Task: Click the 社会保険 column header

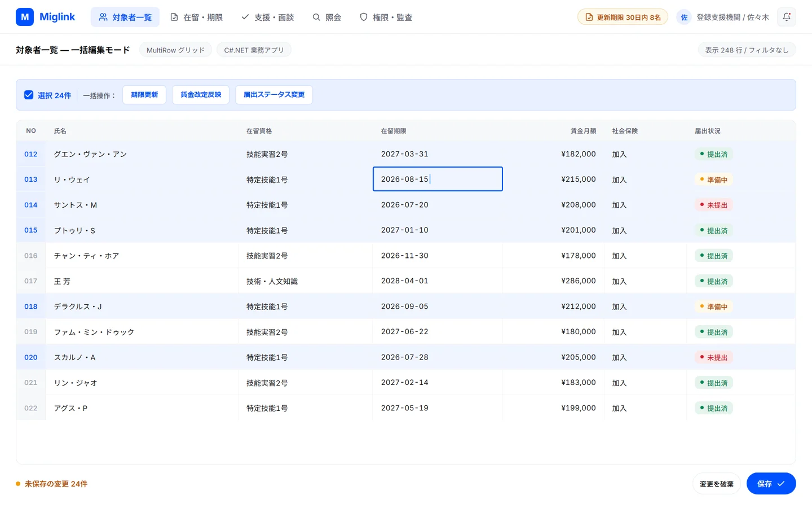Action: click(x=625, y=131)
